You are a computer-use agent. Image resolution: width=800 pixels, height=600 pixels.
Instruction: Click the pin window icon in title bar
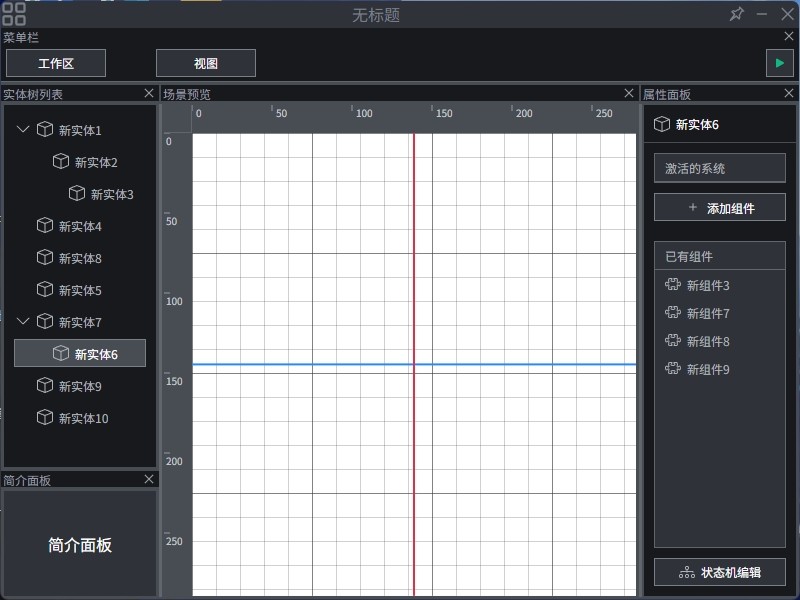point(736,14)
